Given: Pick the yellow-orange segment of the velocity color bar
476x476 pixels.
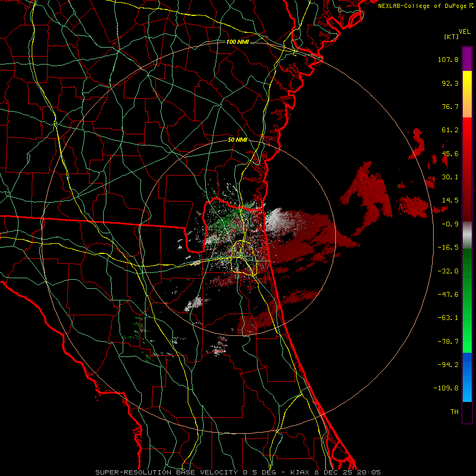Looking at the screenshot, I should click(x=467, y=94).
